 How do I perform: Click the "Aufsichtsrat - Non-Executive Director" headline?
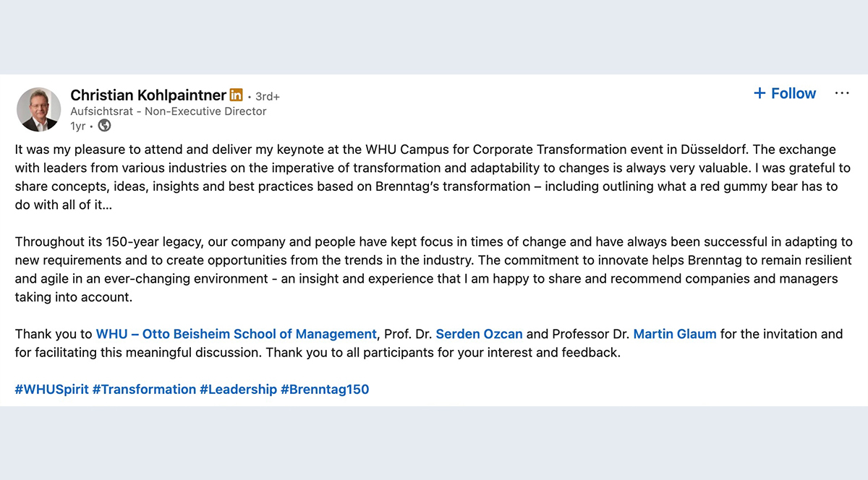click(x=169, y=111)
